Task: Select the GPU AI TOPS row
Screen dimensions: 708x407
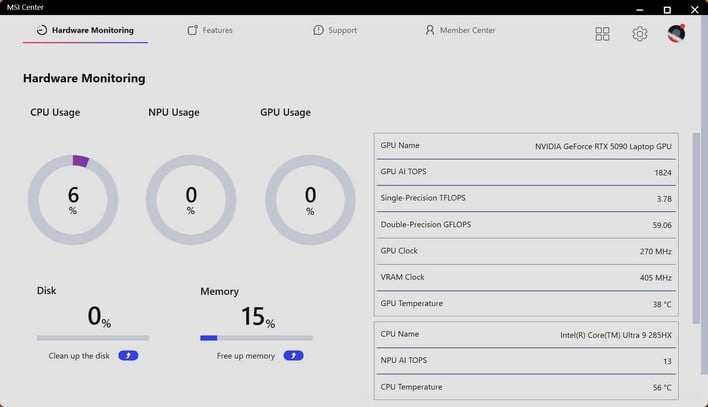Action: (526, 172)
